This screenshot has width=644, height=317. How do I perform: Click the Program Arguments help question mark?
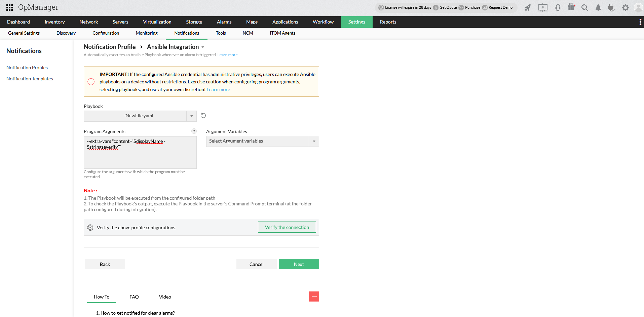194,131
